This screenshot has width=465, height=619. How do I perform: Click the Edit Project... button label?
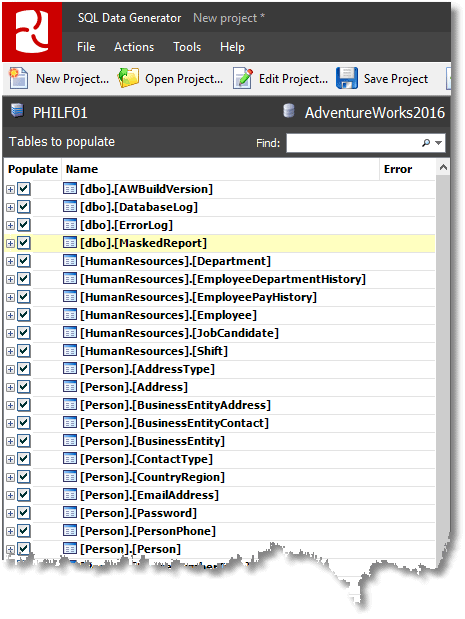tap(293, 79)
